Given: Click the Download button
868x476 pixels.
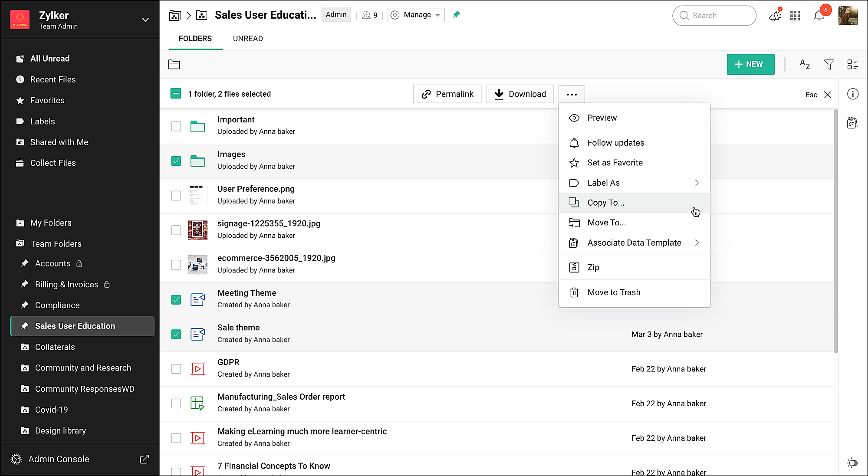Looking at the screenshot, I should (519, 94).
